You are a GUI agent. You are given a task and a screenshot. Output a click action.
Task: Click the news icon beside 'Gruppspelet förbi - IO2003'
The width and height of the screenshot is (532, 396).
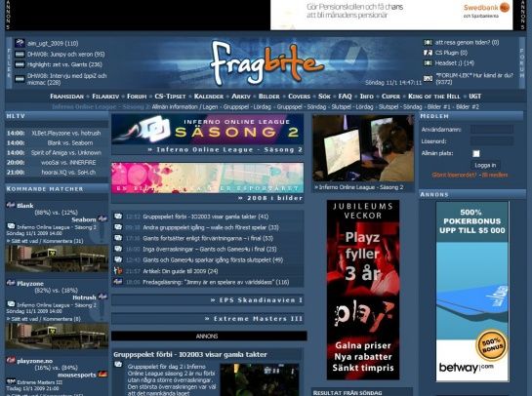click(118, 216)
